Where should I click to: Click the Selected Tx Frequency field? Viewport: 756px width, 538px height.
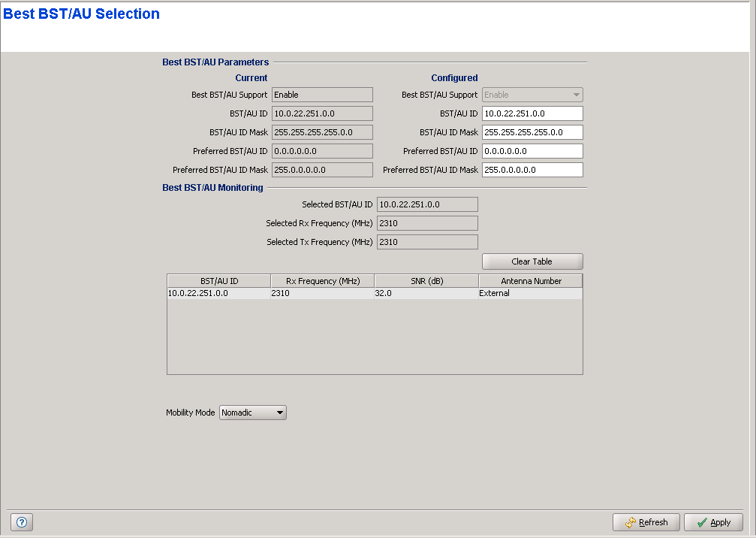pos(426,242)
